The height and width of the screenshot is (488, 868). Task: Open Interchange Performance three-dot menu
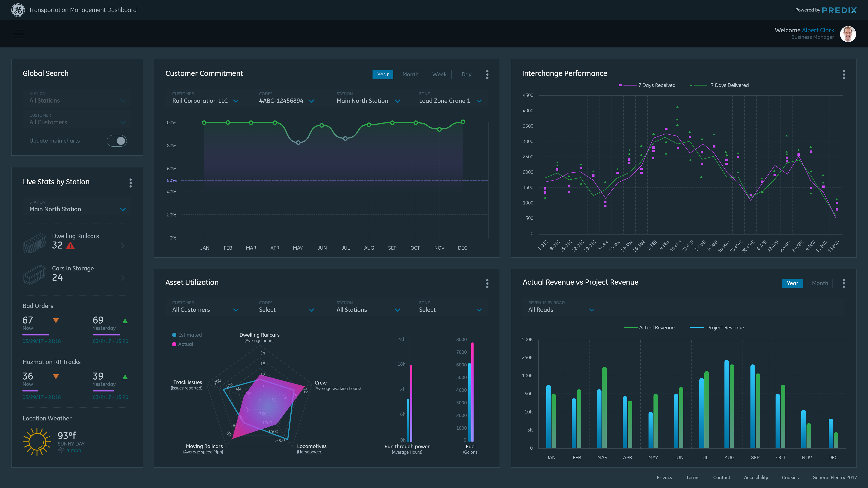tap(844, 74)
